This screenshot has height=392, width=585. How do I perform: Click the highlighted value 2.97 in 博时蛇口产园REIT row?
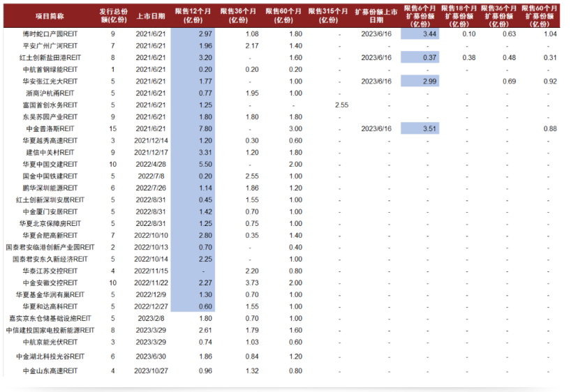pos(205,34)
